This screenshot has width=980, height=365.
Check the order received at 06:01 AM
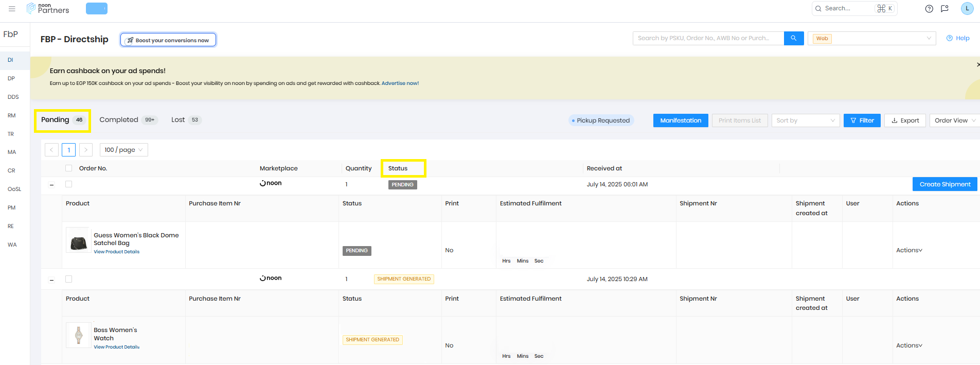pos(69,184)
